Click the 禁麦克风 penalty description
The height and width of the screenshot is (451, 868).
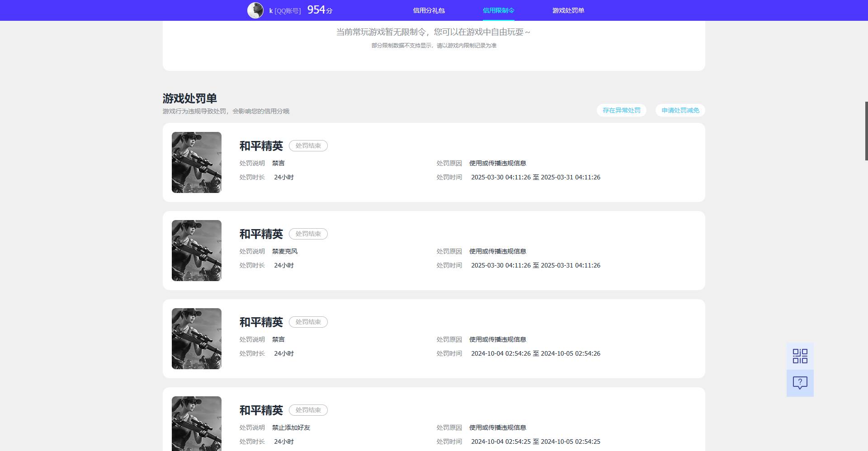tap(285, 251)
